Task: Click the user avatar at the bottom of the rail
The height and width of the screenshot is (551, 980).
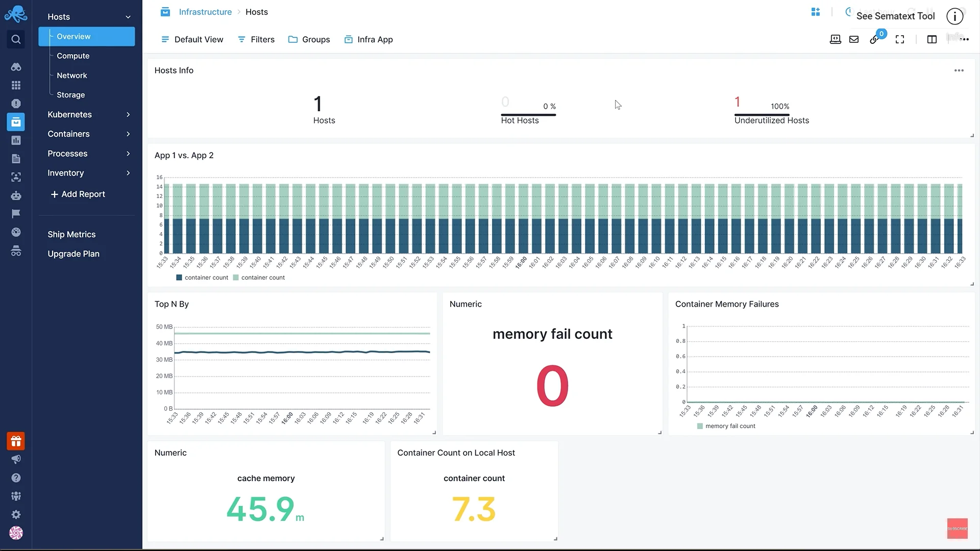Action: pos(16,533)
